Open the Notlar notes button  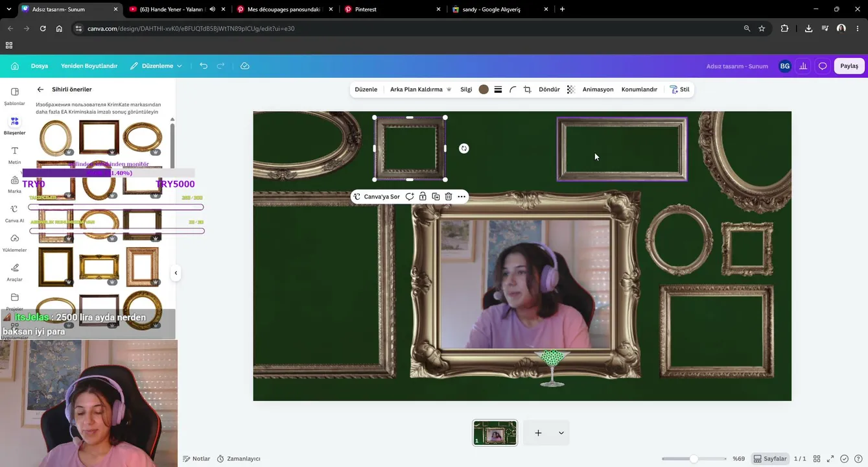pyautogui.click(x=196, y=459)
